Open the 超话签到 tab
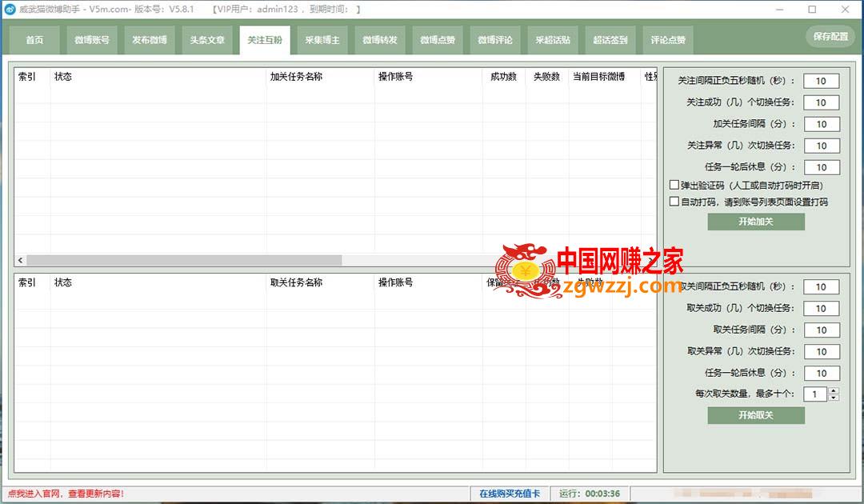This screenshot has height=504, width=864. (x=610, y=40)
